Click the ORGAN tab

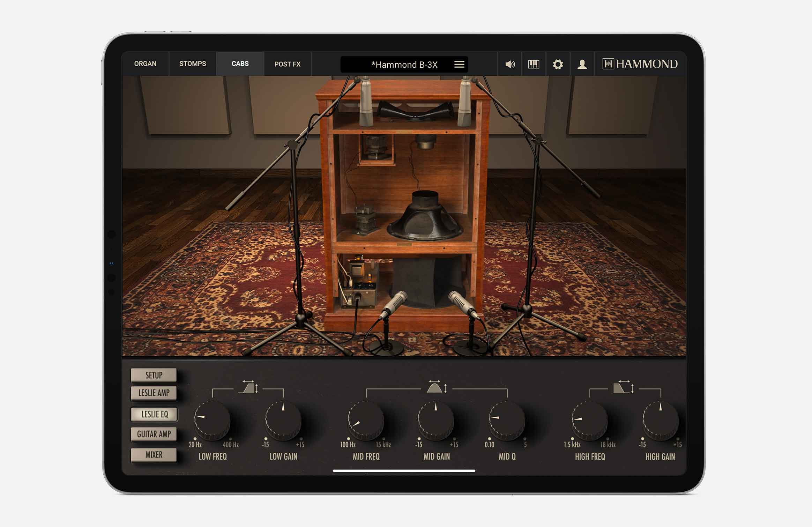point(145,64)
